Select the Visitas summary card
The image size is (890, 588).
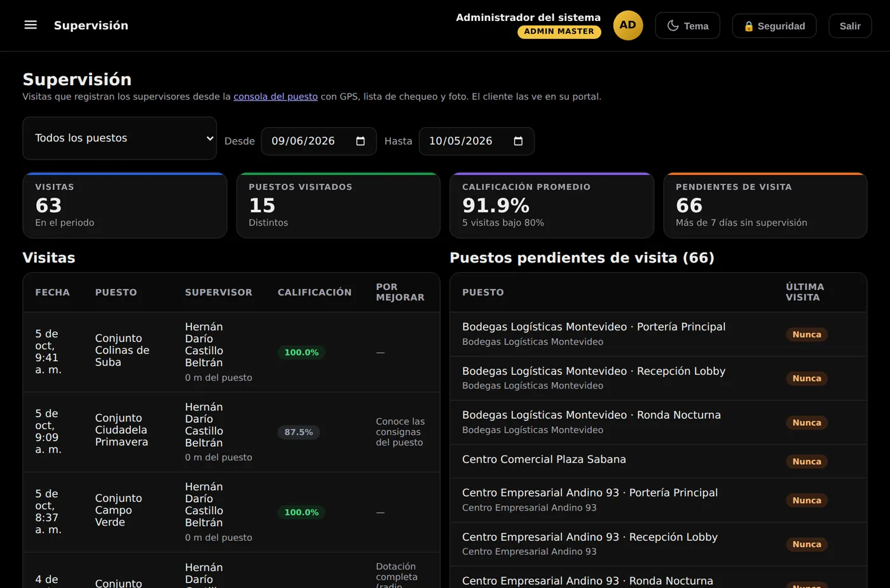pos(125,205)
